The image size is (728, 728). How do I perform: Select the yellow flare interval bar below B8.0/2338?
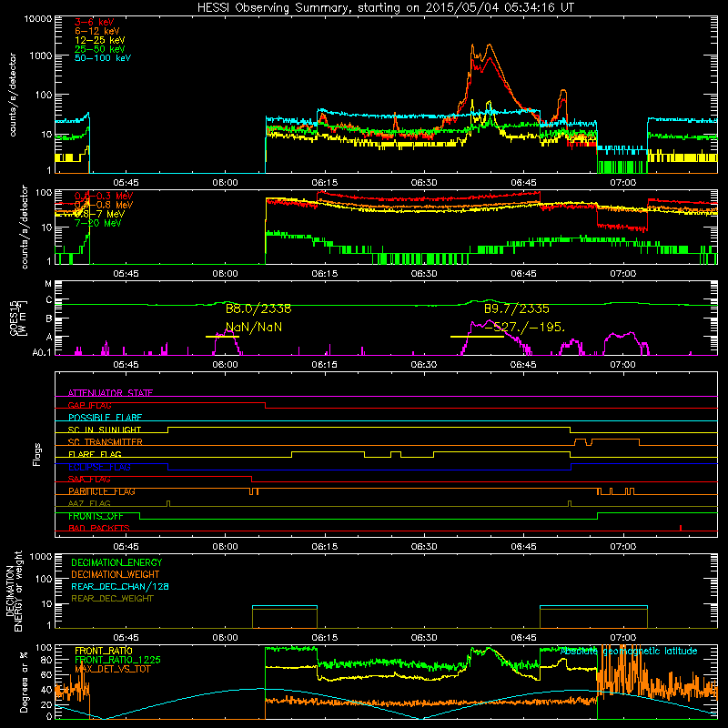coord(222,337)
